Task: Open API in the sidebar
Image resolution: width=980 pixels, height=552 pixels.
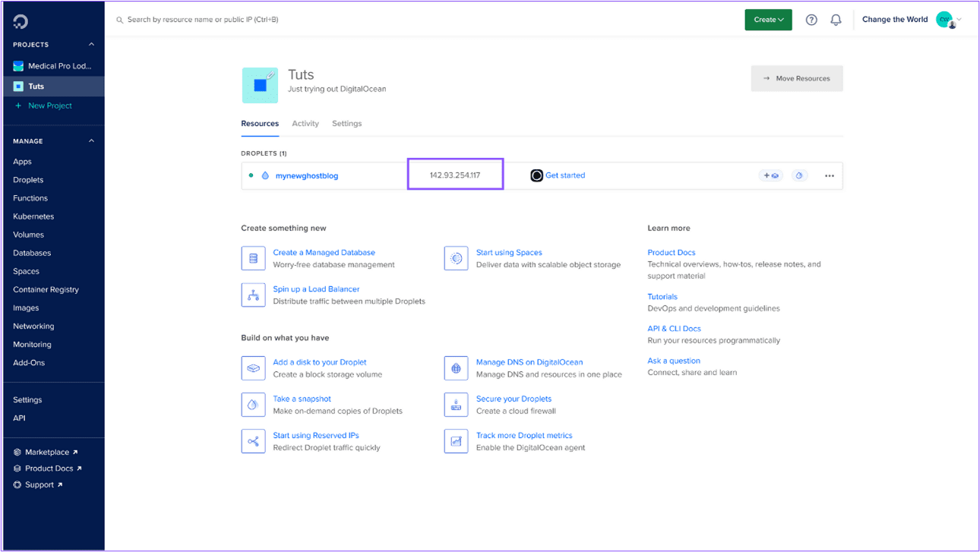Action: (x=19, y=418)
